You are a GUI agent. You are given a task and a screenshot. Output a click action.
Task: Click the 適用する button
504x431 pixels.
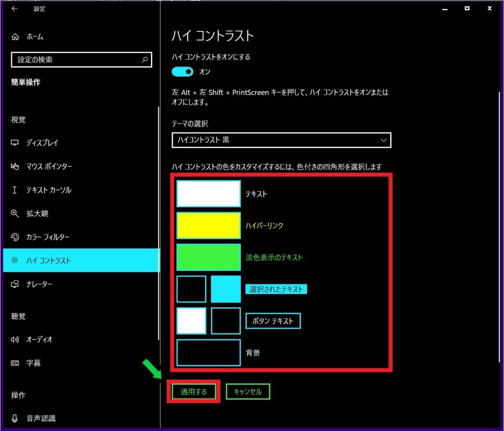click(193, 392)
